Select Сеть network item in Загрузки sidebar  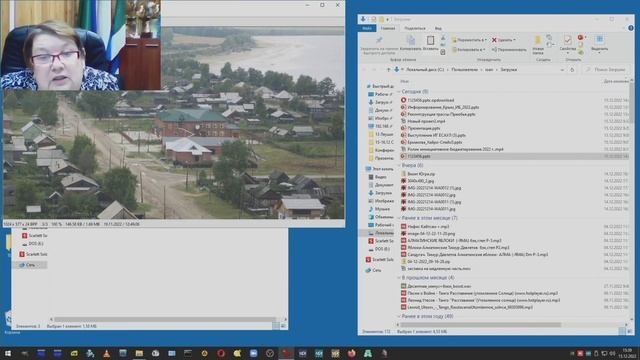373,270
